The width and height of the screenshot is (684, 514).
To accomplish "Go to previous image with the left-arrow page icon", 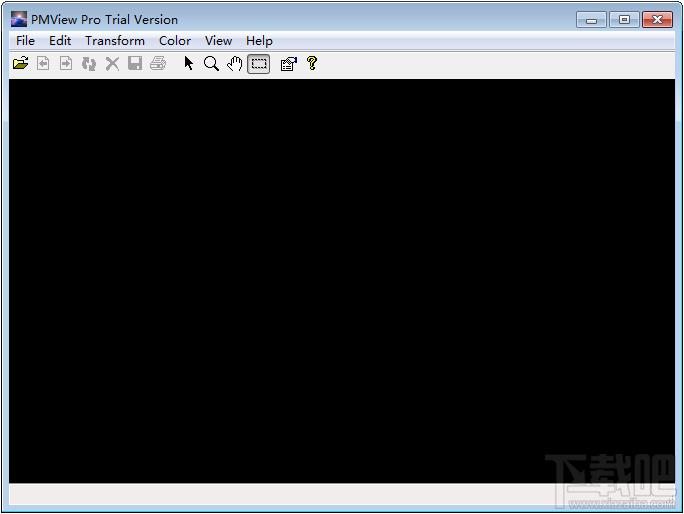I will point(43,64).
